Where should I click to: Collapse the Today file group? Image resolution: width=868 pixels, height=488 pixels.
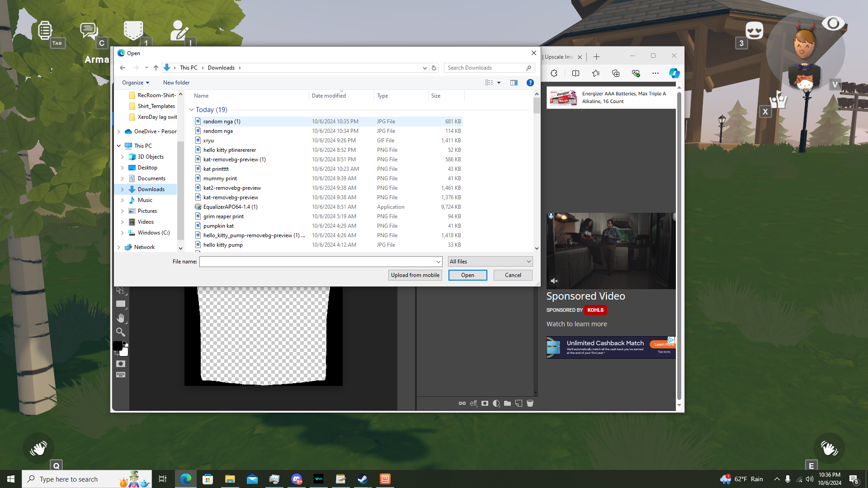(191, 110)
